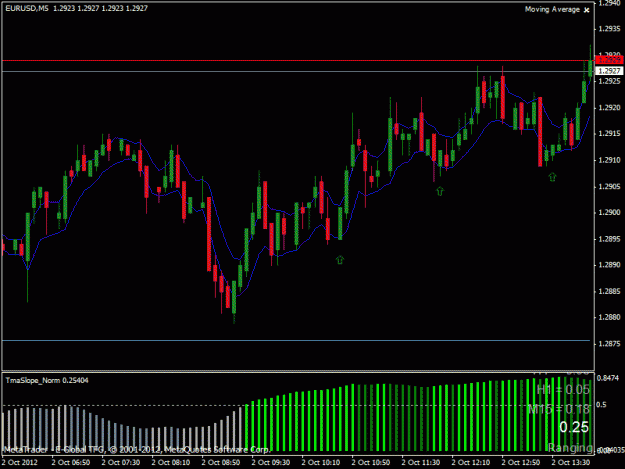Click the 2 Oct 13:30 time label

pos(570,463)
